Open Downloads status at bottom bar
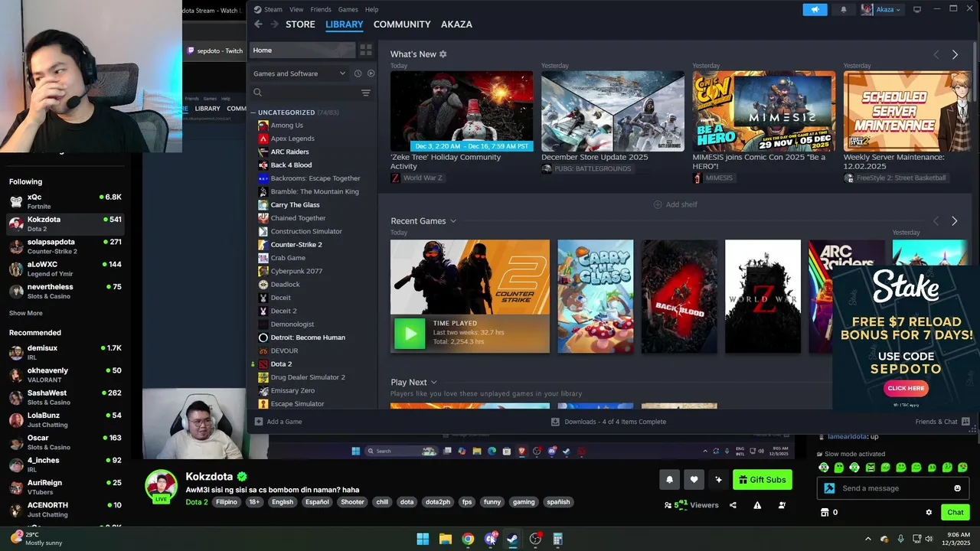The width and height of the screenshot is (980, 551). [609, 422]
